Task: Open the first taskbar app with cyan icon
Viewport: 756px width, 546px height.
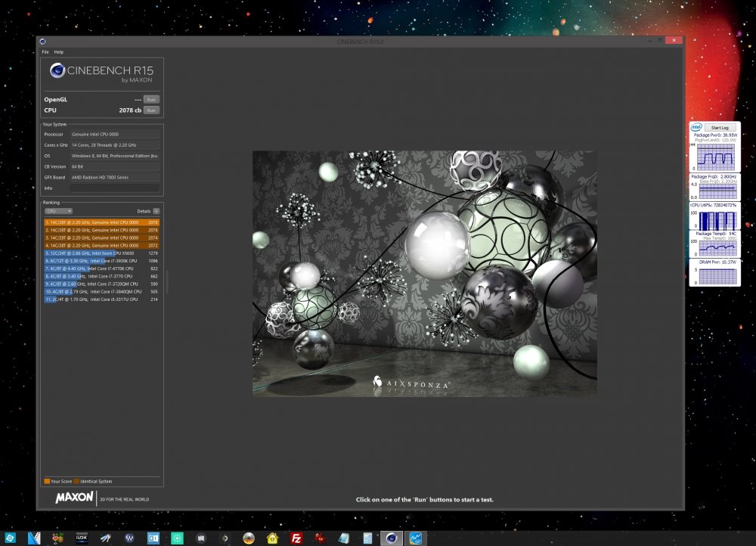Action: click(10, 538)
